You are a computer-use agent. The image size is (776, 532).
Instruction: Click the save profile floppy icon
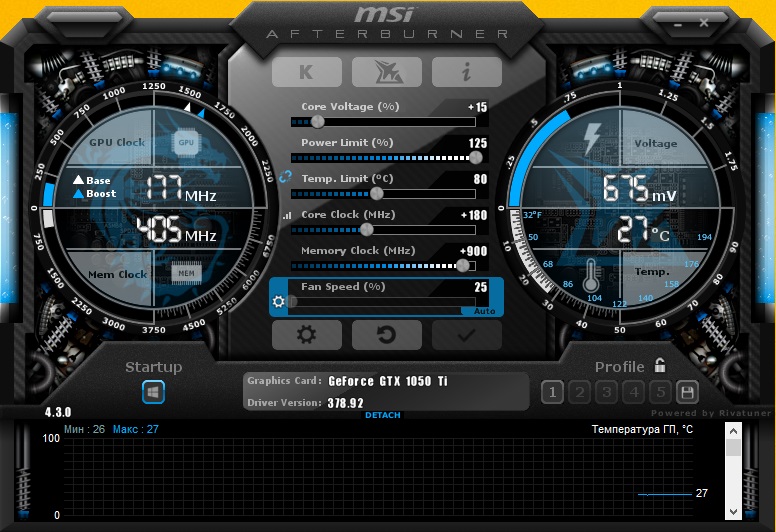tap(687, 393)
